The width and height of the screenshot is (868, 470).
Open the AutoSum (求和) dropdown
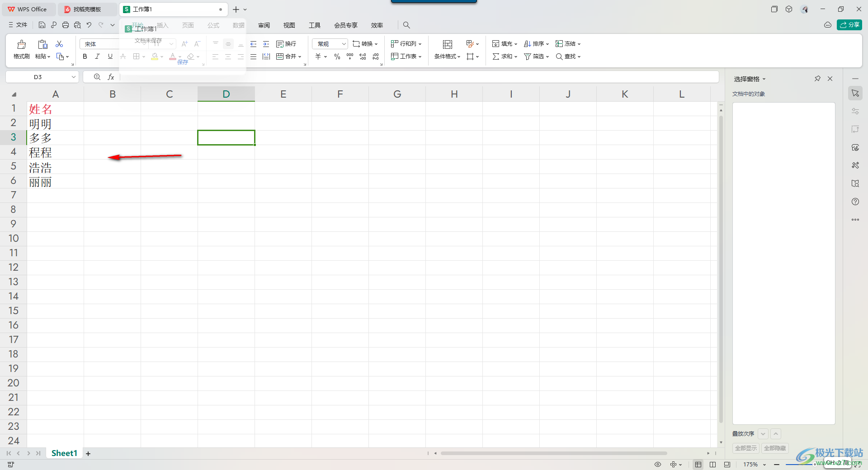tap(505, 56)
